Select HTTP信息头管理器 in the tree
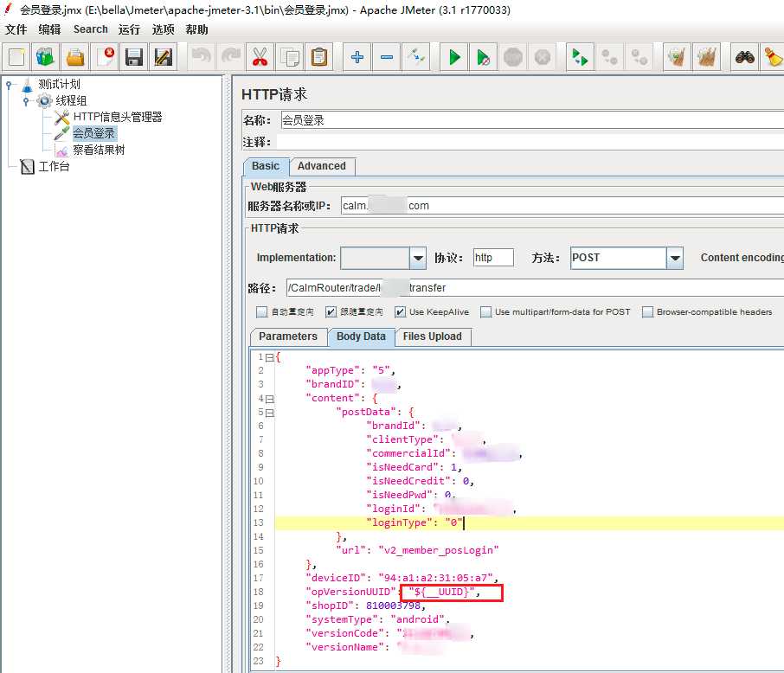Image resolution: width=784 pixels, height=673 pixels. [x=118, y=117]
